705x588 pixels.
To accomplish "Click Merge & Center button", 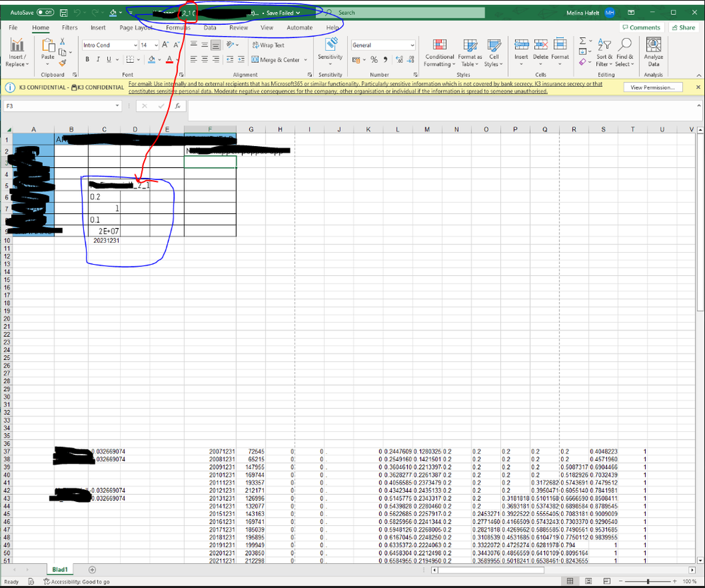I will (276, 60).
